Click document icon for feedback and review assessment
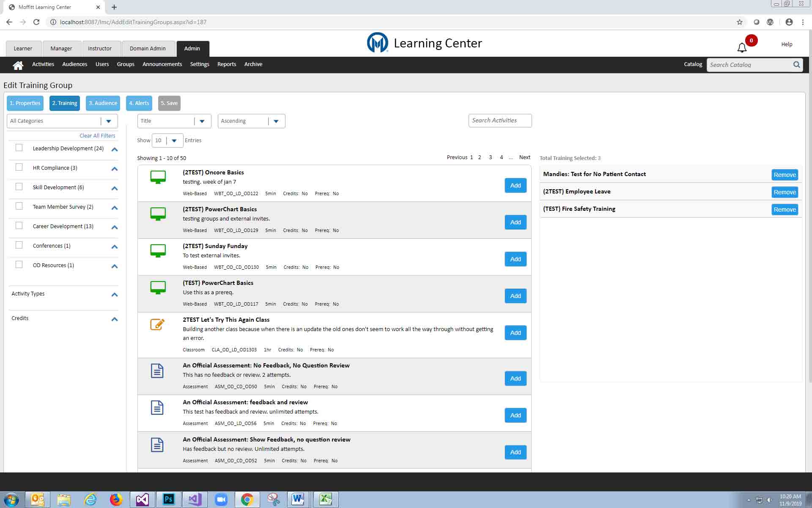812x508 pixels. tap(157, 408)
